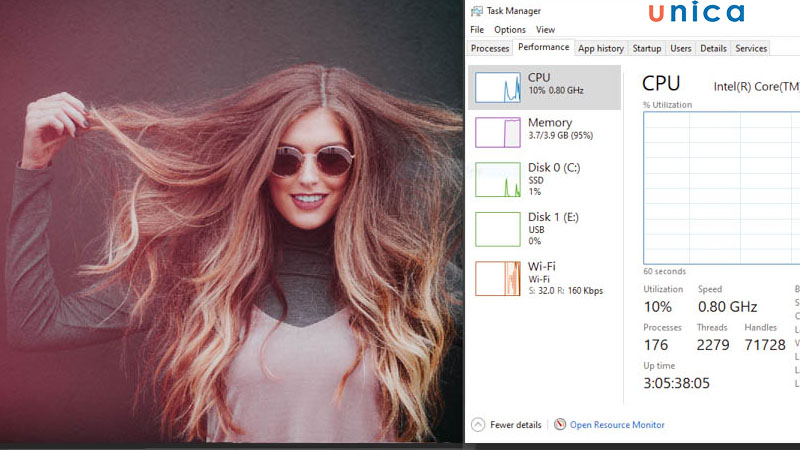Open the Details tab
Viewport: 800px width, 450px height.
(x=713, y=48)
